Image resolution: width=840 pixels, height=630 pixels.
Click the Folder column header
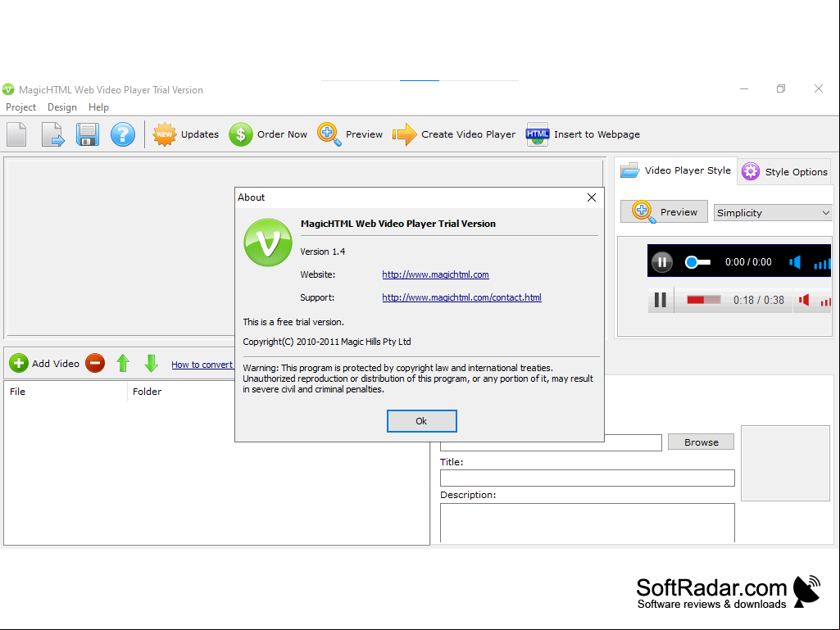point(181,392)
